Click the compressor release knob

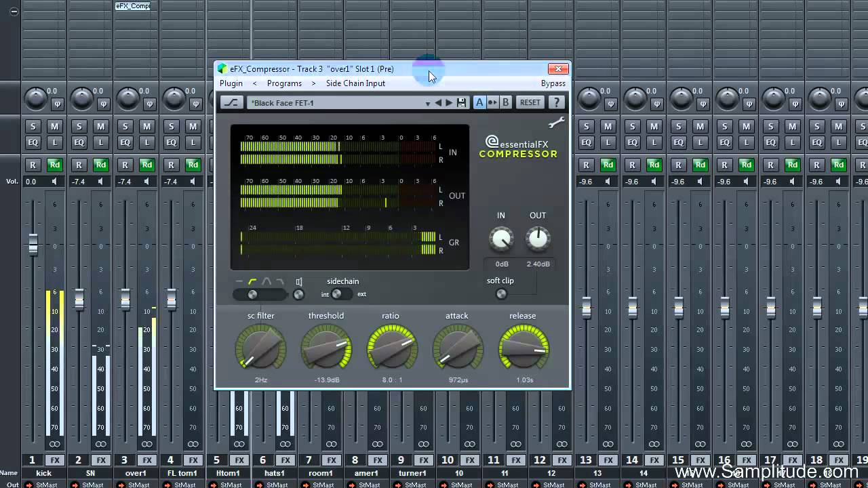click(x=524, y=348)
